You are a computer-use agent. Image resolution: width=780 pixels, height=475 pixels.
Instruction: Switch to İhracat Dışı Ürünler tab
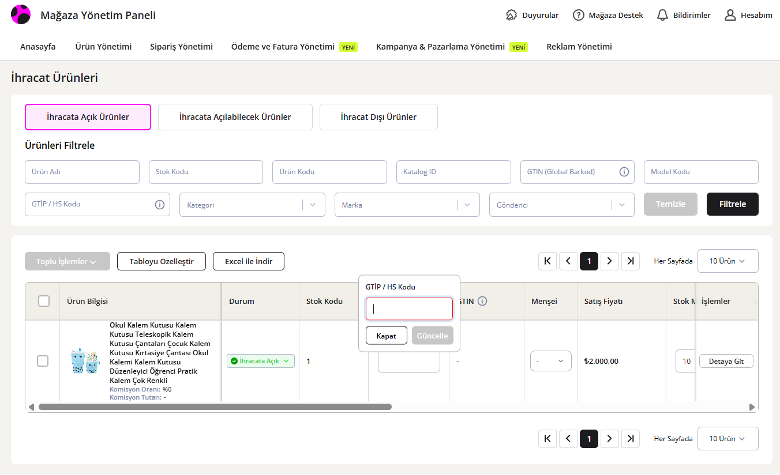pos(379,117)
